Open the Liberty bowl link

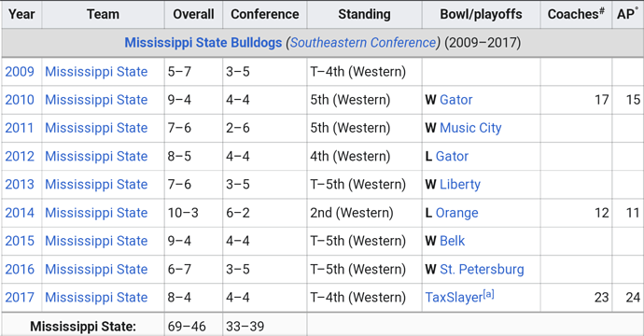point(460,185)
